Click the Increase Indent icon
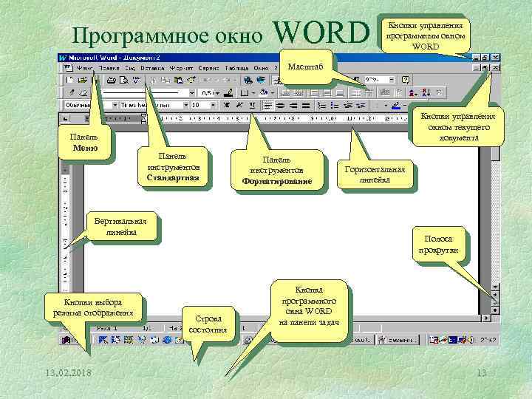The width and height of the screenshot is (532, 399). click(x=361, y=106)
